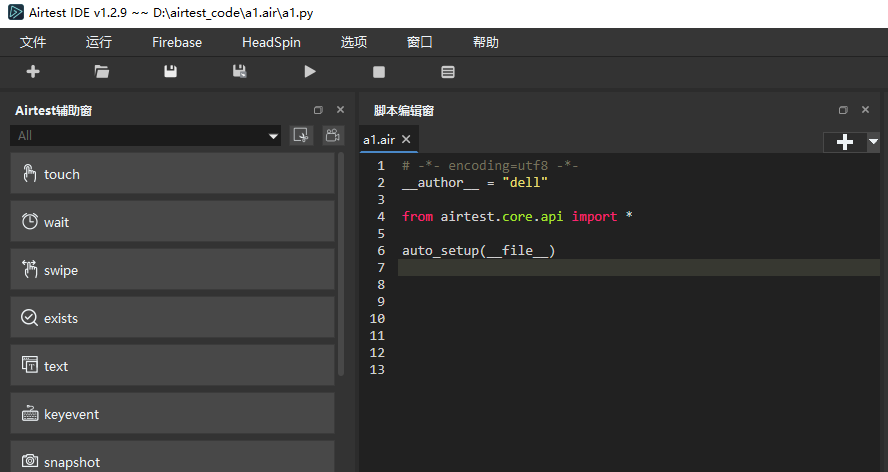Open the HeadSpin menu

click(271, 42)
